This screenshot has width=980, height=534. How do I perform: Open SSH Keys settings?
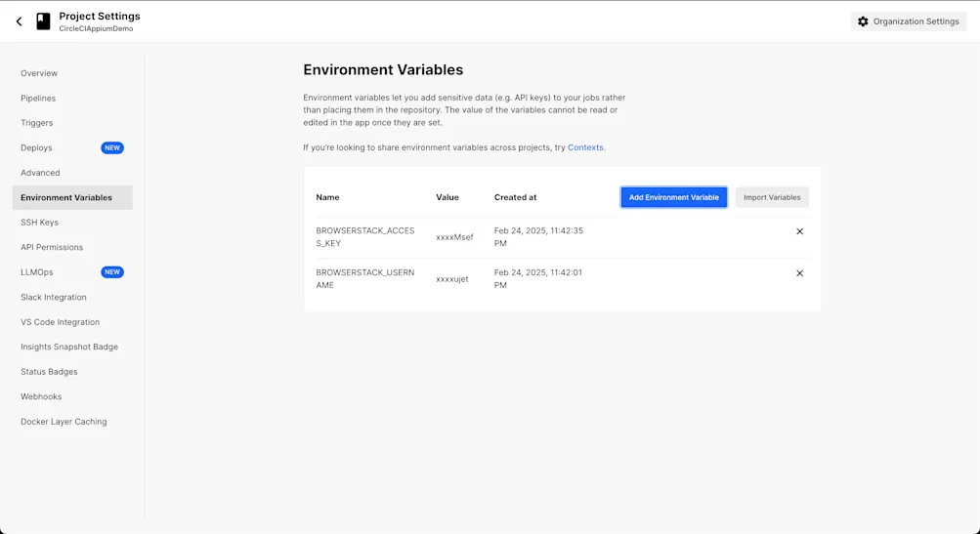pyautogui.click(x=39, y=223)
